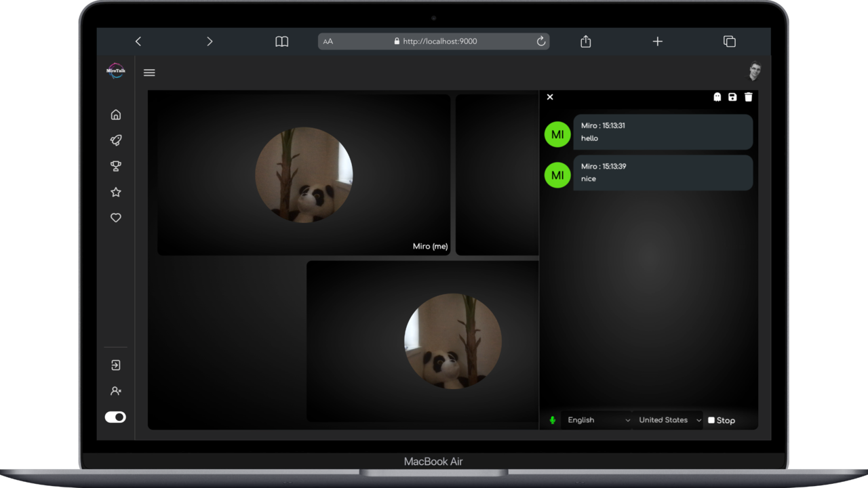This screenshot has height=488, width=868.
Task: Open the English language dropdown
Action: pos(595,420)
